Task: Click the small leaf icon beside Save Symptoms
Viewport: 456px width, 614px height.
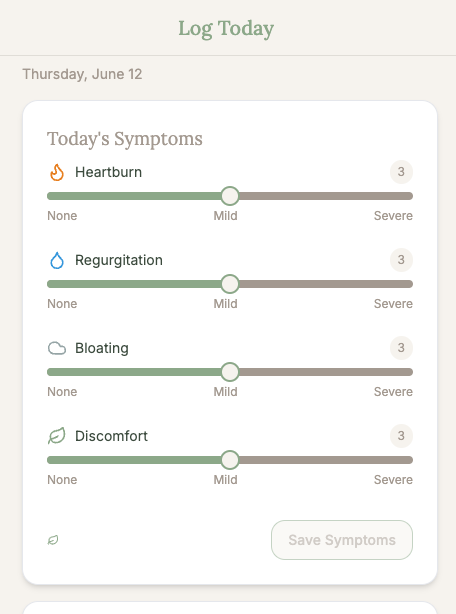Action: [53, 540]
